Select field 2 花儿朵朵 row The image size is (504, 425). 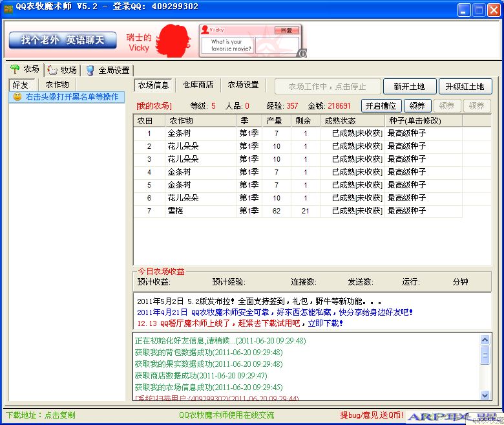tap(298, 146)
